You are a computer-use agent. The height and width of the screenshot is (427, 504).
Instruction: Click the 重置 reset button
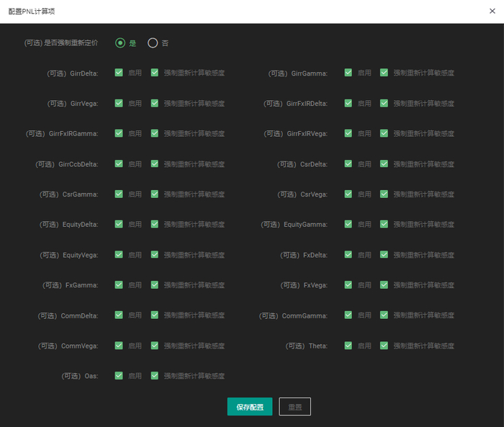pos(294,407)
